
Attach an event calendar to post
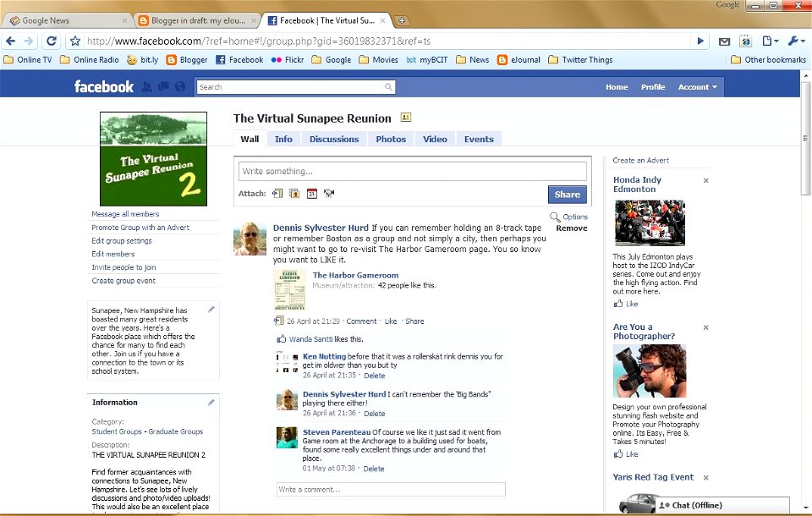pos(312,193)
